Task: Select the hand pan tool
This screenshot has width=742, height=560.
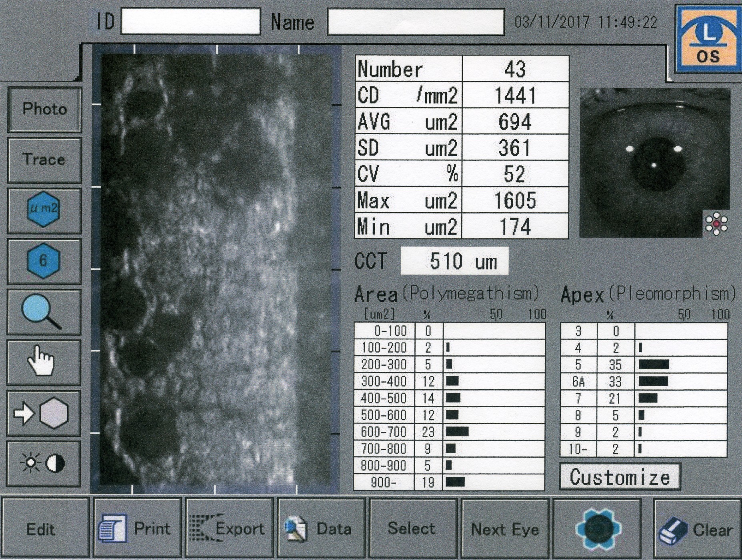Action: click(x=44, y=362)
